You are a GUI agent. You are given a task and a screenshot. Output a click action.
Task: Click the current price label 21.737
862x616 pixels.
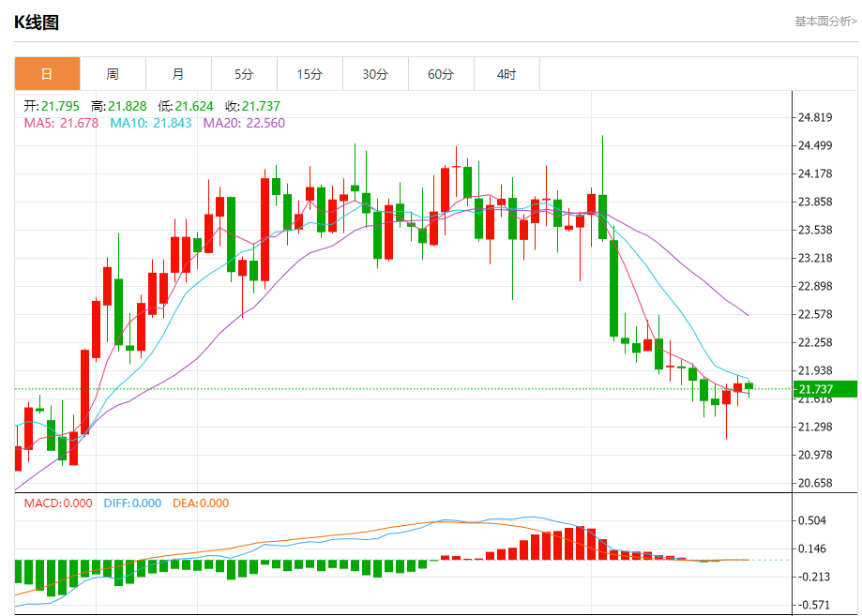click(x=825, y=389)
